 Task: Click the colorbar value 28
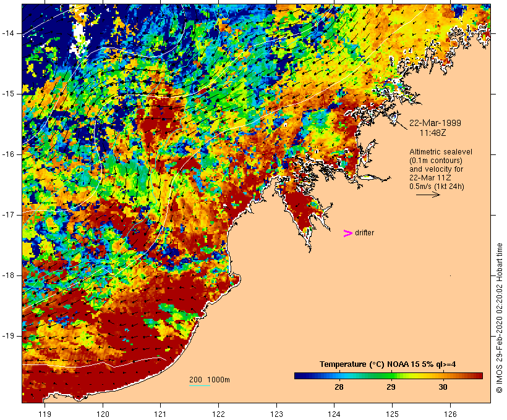point(339,387)
